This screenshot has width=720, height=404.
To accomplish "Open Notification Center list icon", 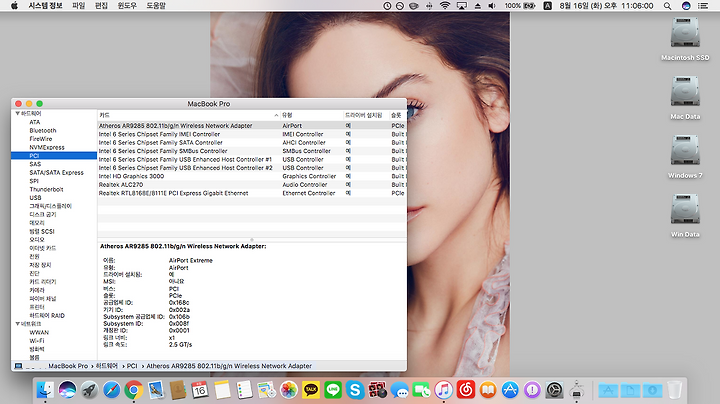I will tap(703, 6).
